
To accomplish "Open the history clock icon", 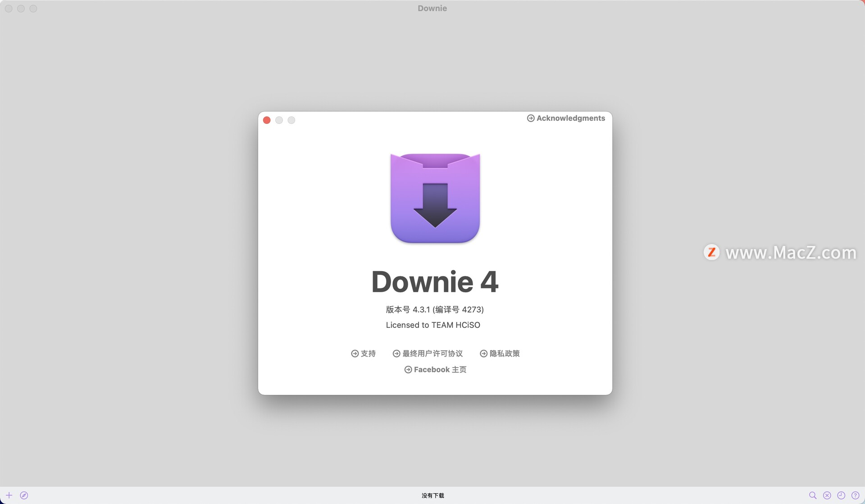I will [841, 495].
